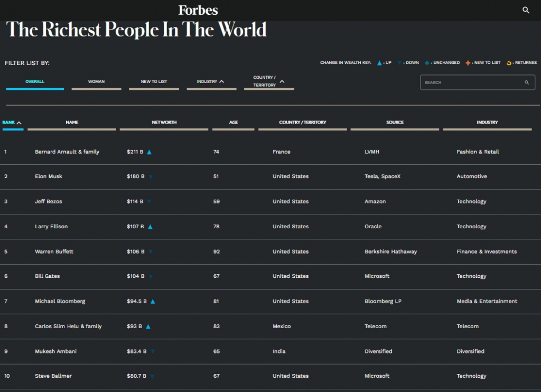Click the $80.7 B net worth value
The image size is (541, 392).
(x=136, y=376)
